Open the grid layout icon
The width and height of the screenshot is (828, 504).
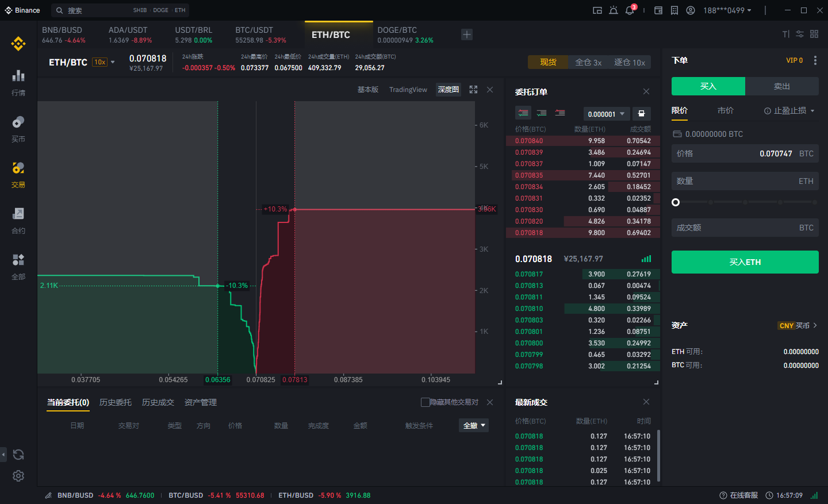[814, 34]
